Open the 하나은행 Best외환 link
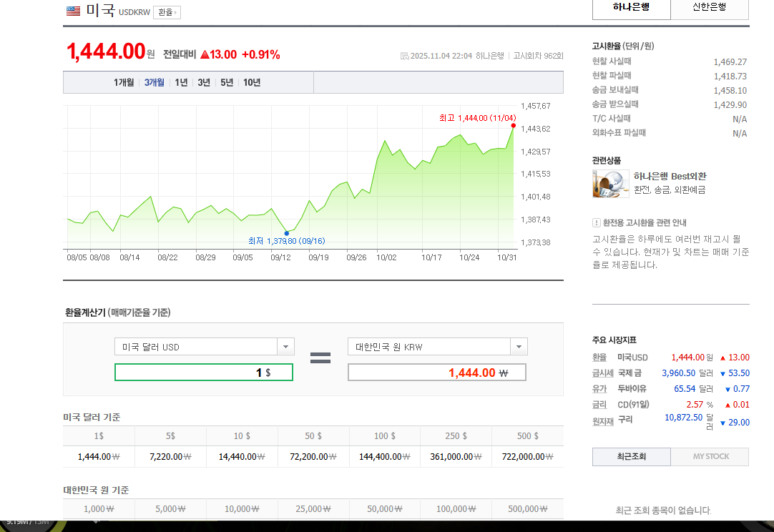This screenshot has width=774, height=532. (670, 176)
